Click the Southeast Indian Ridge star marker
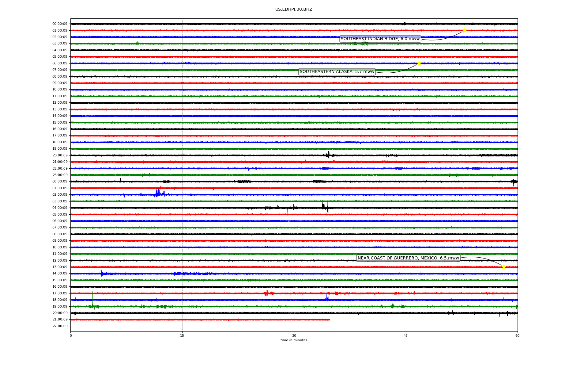This screenshot has width=588, height=368. coord(464,30)
